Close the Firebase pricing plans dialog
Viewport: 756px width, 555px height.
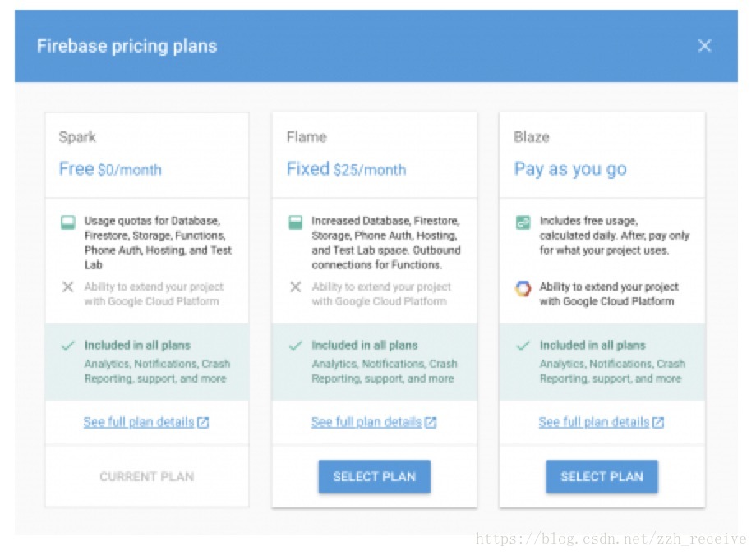pyautogui.click(x=704, y=46)
